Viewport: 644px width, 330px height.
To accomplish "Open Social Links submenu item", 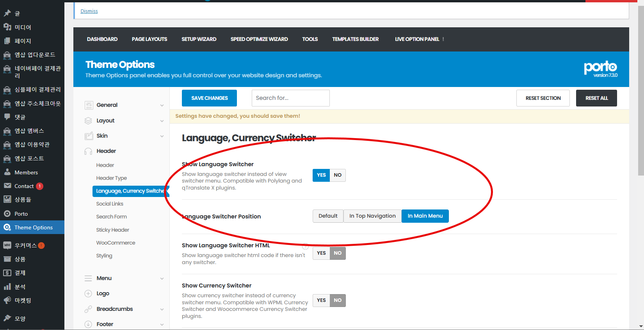I will coord(110,204).
